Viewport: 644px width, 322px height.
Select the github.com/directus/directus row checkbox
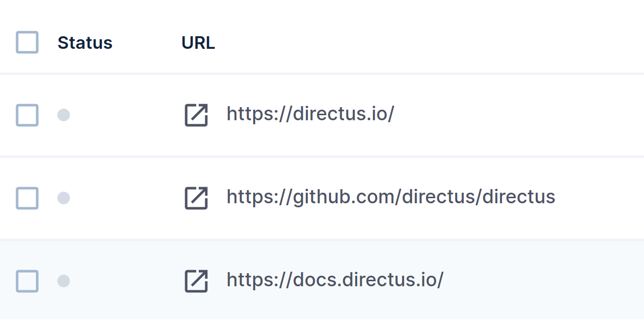pos(27,198)
